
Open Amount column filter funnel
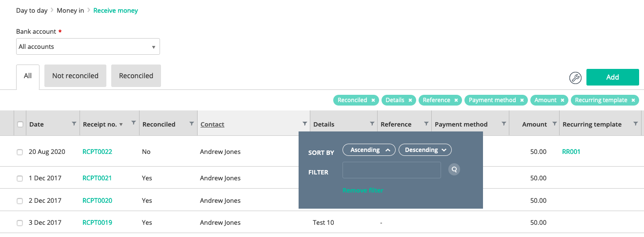pos(554,124)
